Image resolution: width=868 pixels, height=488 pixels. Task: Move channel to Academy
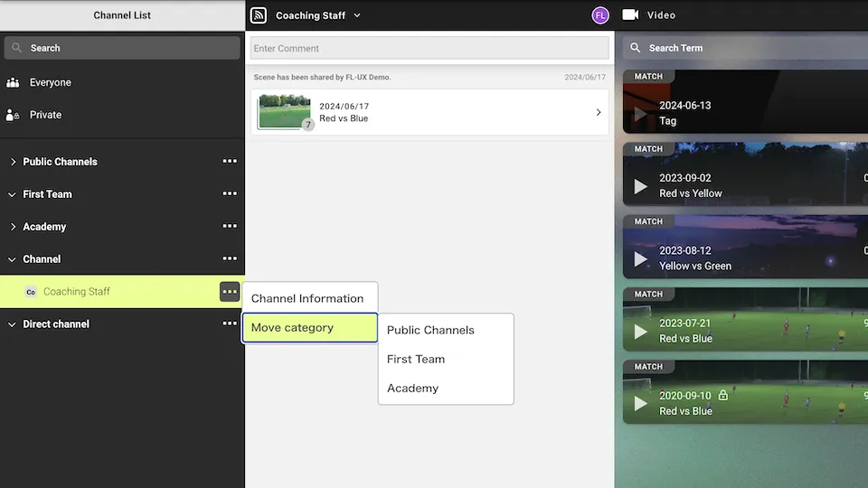point(446,389)
